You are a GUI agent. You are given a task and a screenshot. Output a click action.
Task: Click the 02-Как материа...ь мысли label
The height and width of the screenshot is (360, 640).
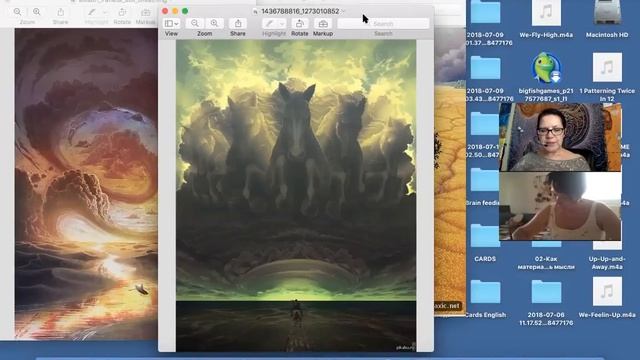(546, 263)
